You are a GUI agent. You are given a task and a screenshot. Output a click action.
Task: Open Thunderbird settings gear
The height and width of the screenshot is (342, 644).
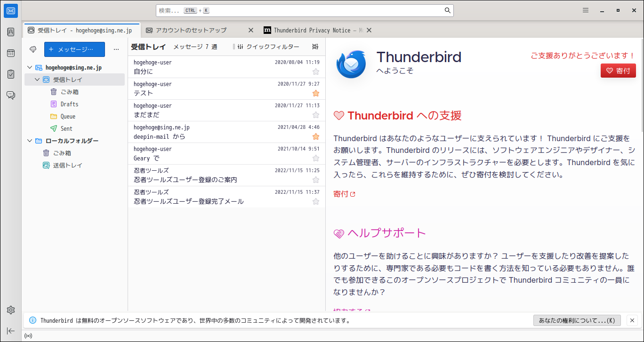coord(11,310)
